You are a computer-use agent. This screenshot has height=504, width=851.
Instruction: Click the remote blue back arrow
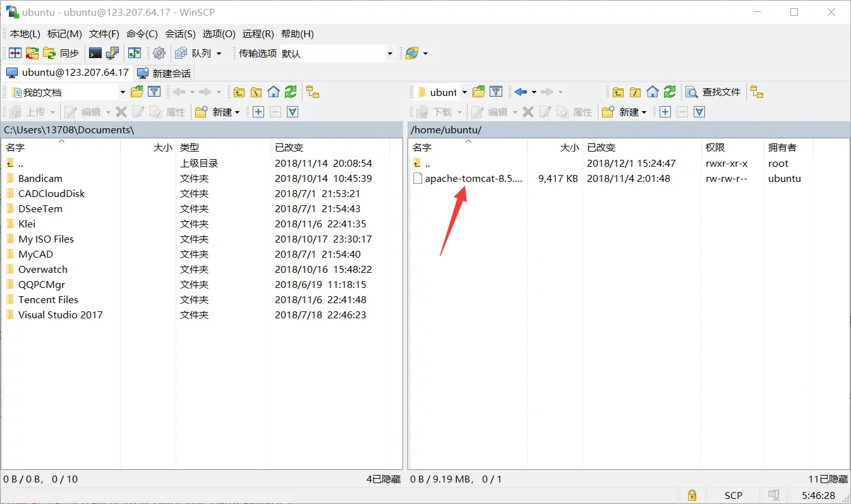coord(521,92)
